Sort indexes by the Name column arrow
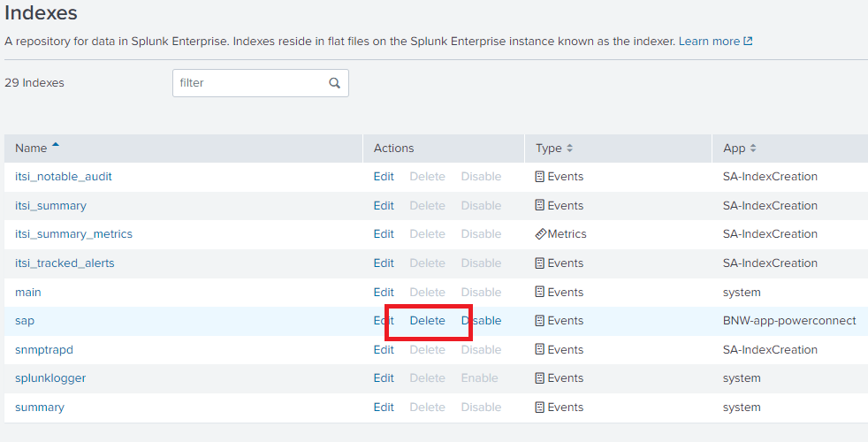 point(57,146)
